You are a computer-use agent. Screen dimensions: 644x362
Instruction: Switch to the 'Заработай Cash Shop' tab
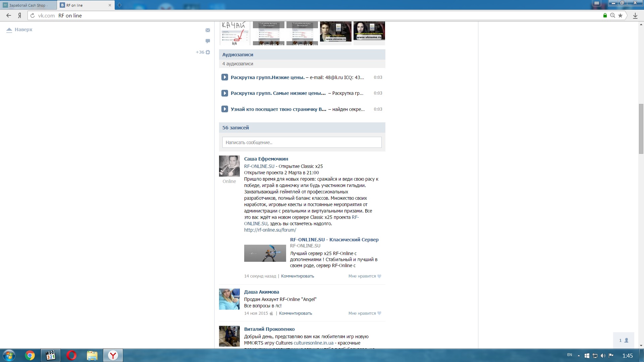(29, 5)
